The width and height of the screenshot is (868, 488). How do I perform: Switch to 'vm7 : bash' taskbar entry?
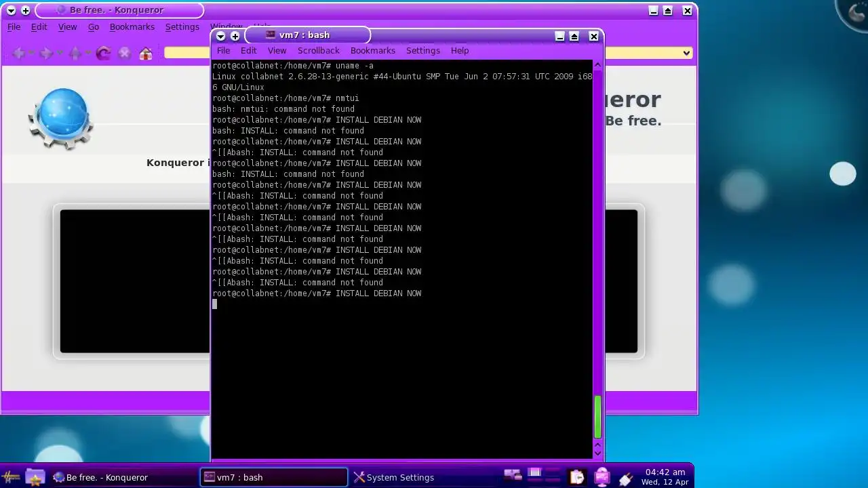(274, 477)
